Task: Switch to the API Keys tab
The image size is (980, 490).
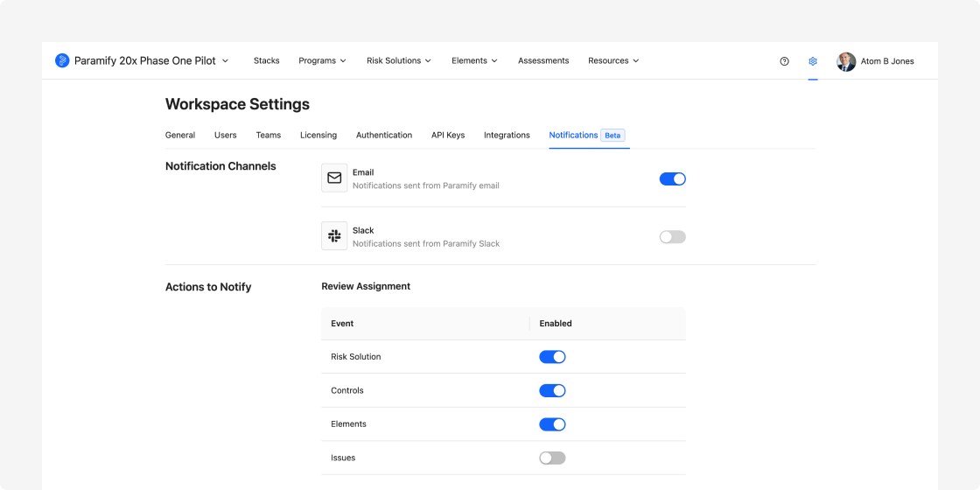Action: click(x=448, y=135)
